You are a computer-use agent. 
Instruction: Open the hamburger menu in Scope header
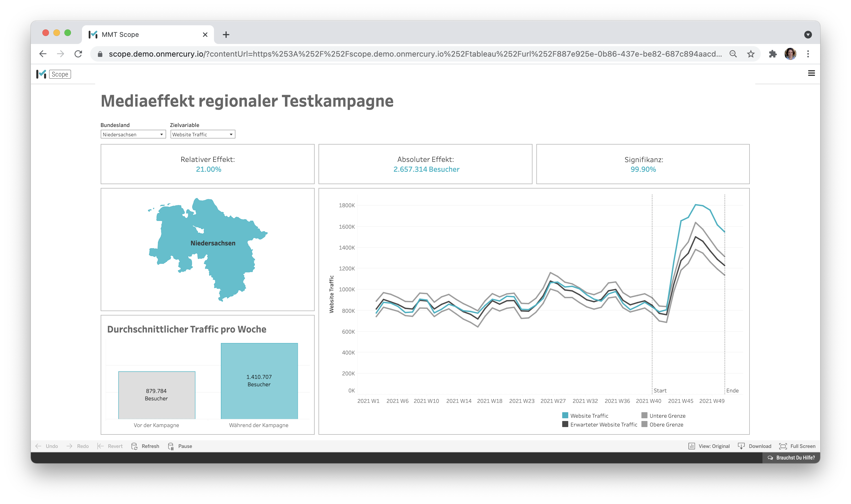(811, 73)
